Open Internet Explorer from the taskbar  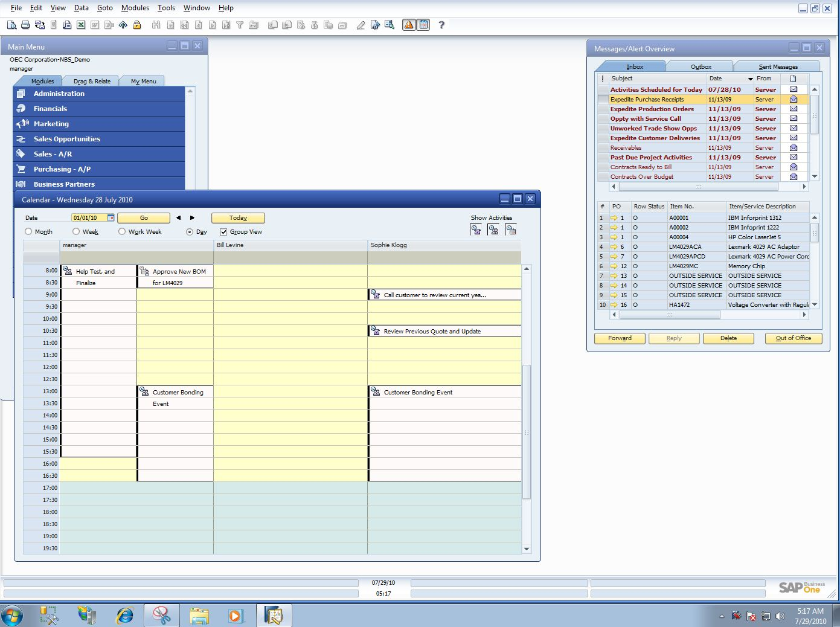tap(125, 615)
